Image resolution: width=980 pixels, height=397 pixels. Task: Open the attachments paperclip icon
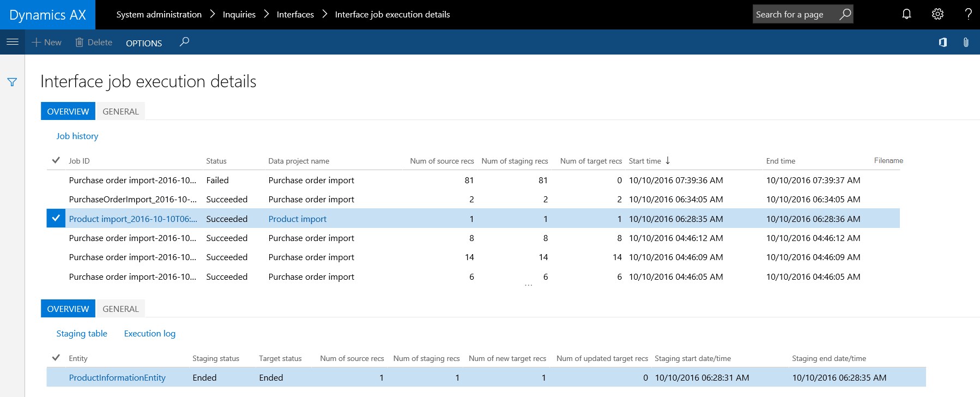pyautogui.click(x=966, y=42)
